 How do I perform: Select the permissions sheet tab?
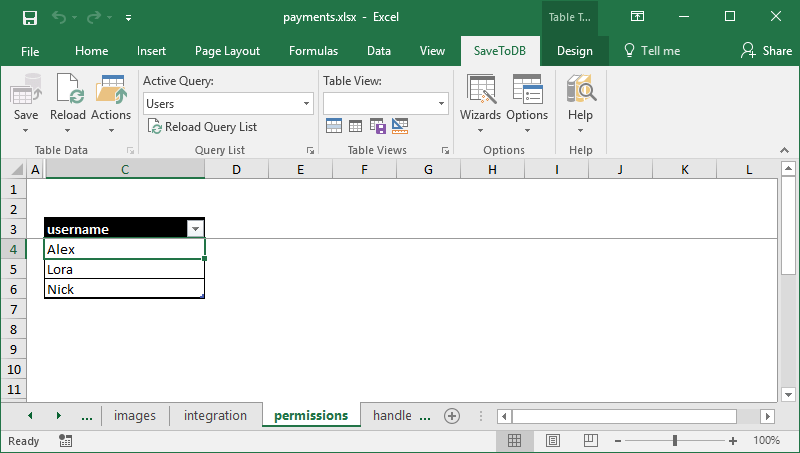click(x=311, y=416)
